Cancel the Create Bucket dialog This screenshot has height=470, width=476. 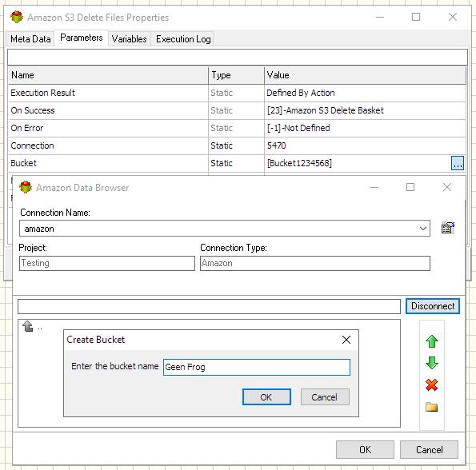[x=325, y=397]
